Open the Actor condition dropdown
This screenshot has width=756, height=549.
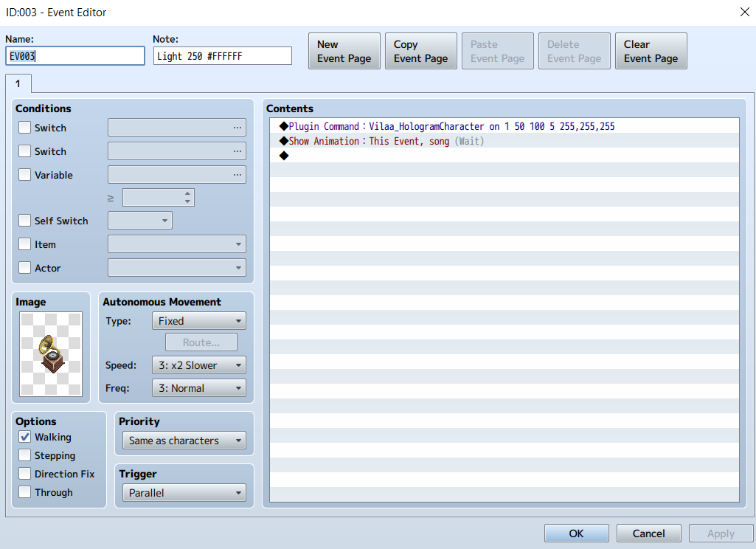177,268
